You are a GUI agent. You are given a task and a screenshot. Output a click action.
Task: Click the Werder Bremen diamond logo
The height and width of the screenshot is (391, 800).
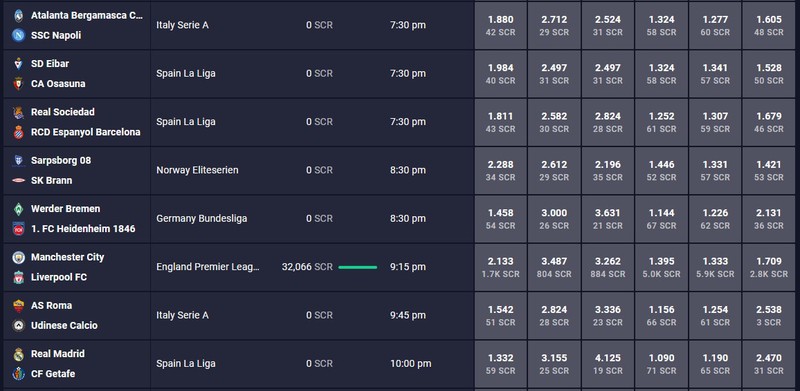(19, 209)
